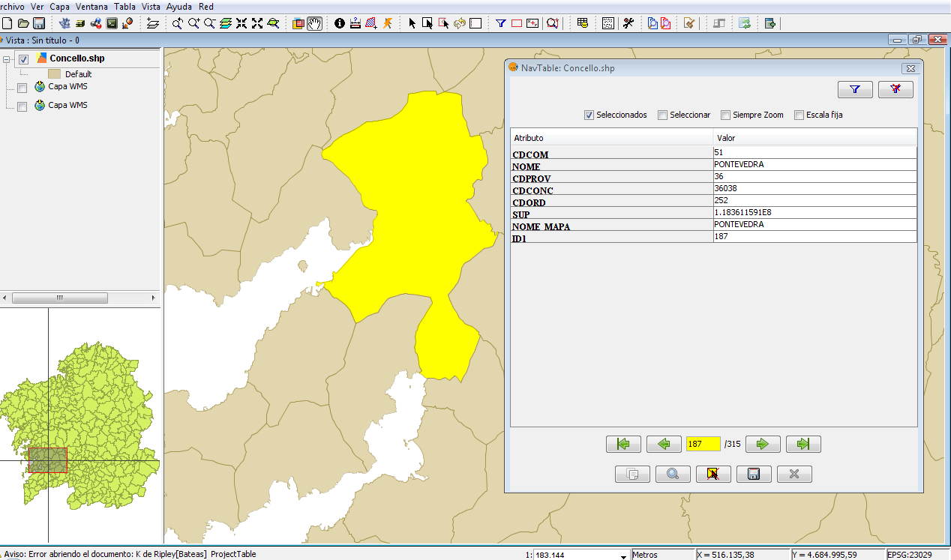This screenshot has width=951, height=560.
Task: Open the Ventana menu
Action: coord(91,6)
